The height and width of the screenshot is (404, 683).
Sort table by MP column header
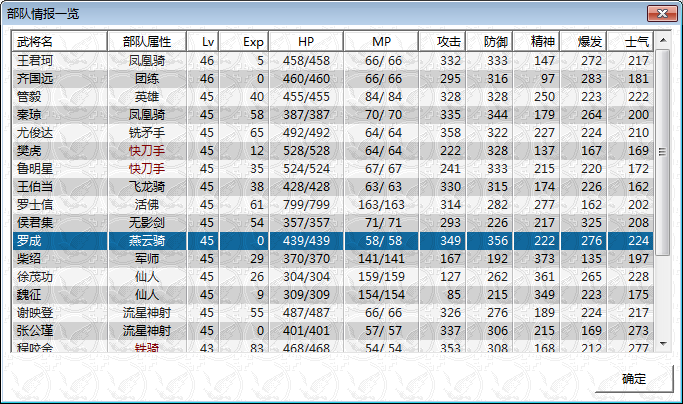pos(381,42)
